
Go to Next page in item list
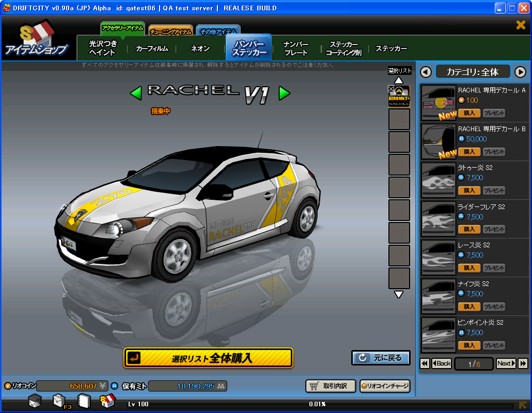click(506, 363)
